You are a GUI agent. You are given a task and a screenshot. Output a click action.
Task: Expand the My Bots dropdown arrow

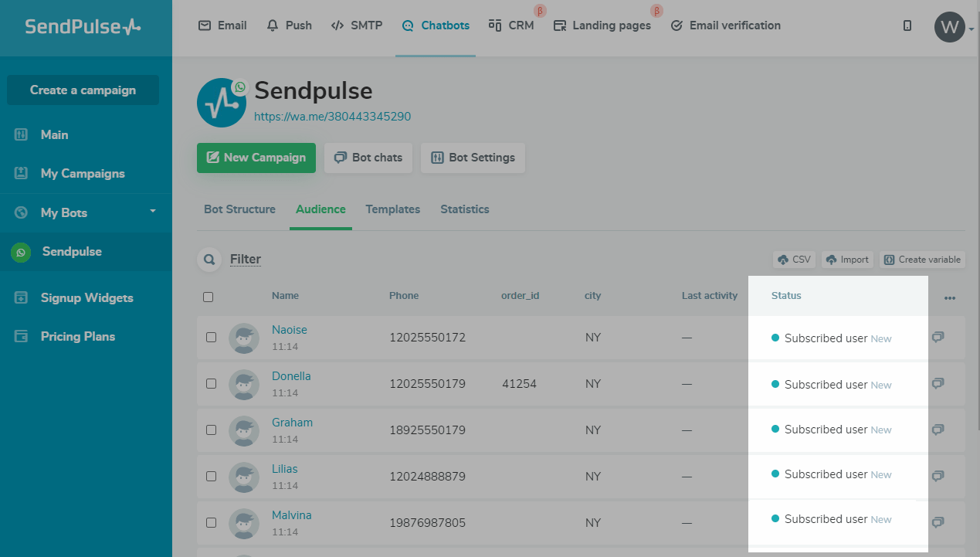pos(153,211)
